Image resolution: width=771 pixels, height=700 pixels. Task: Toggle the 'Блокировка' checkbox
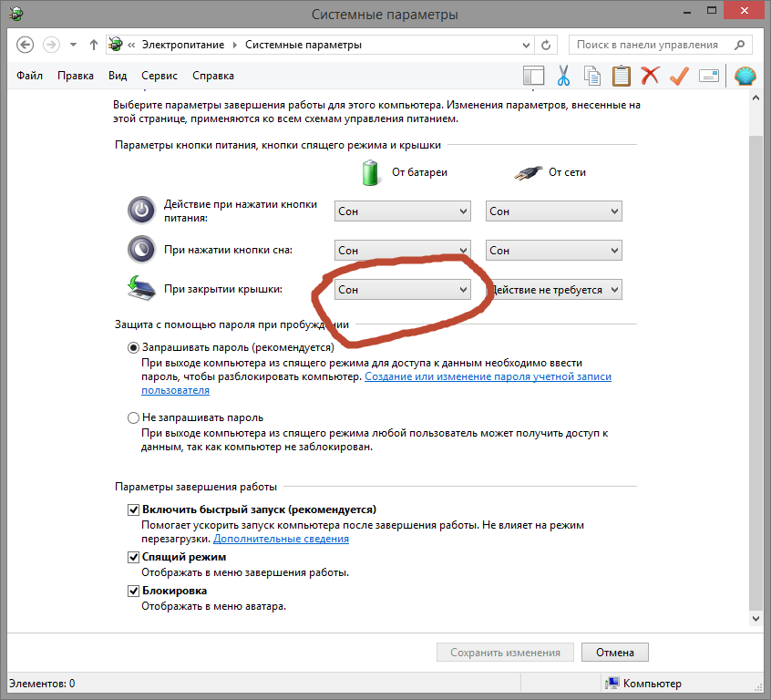point(134,592)
